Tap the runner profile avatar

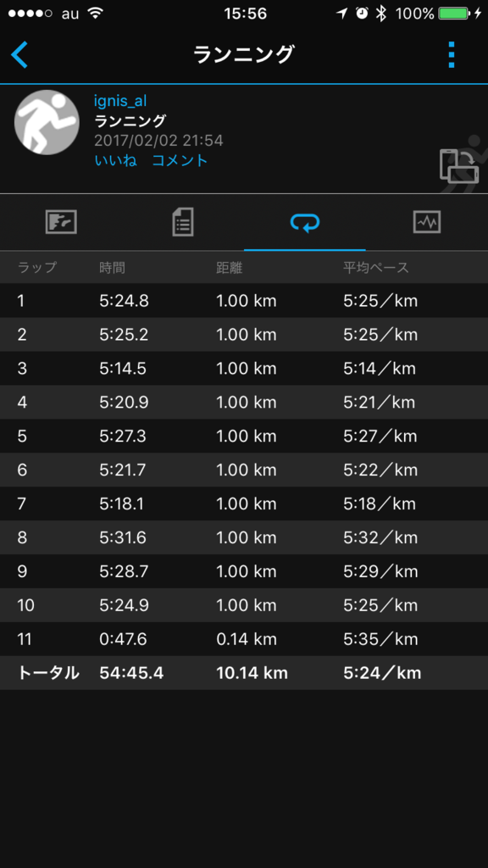click(47, 122)
